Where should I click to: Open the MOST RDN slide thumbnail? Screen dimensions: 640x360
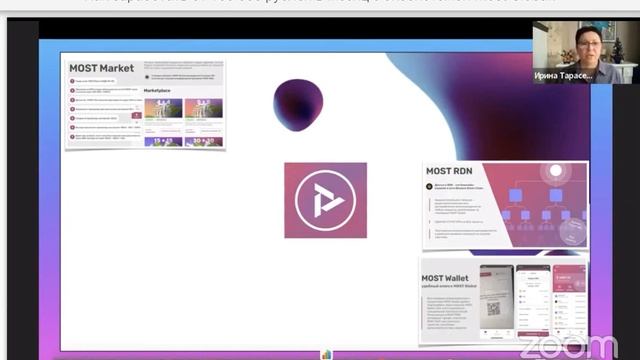coord(505,205)
